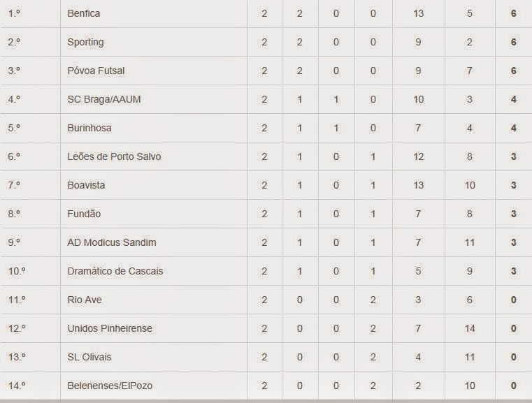Open the Póvoa Futsal team entry
The height and width of the screenshot is (403, 532).
pyautogui.click(x=96, y=71)
